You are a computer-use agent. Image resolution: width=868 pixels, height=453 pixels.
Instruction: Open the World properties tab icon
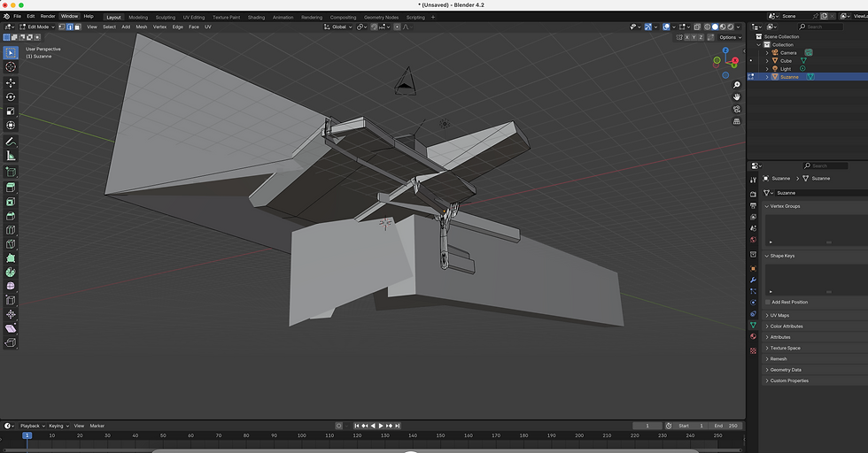[753, 240]
